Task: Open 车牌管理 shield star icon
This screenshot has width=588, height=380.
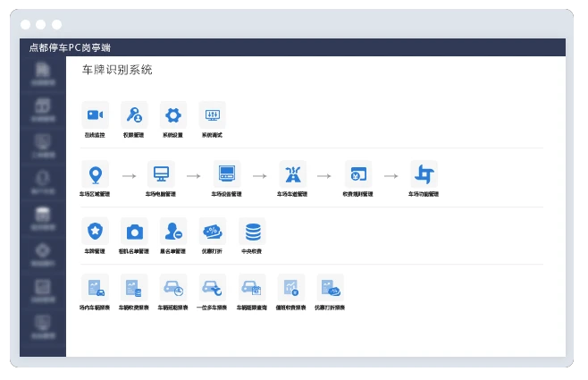Action: [x=96, y=231]
